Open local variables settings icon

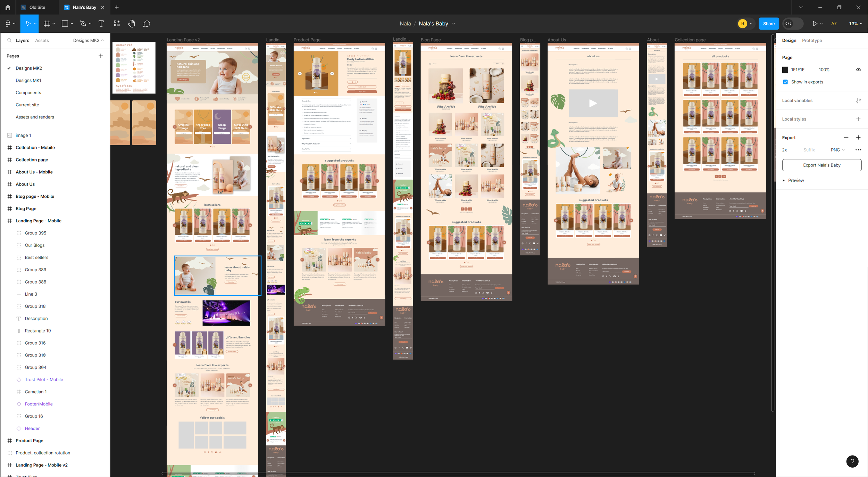tap(858, 101)
